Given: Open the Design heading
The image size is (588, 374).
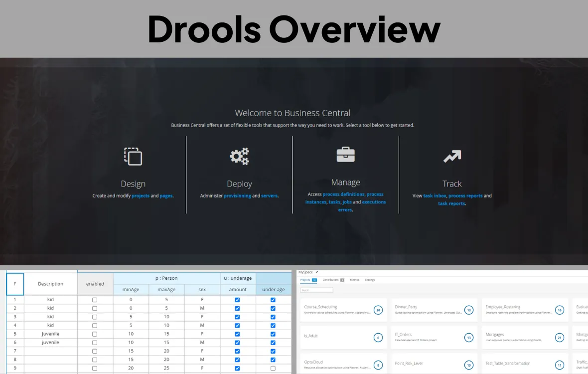Looking at the screenshot, I should [x=133, y=184].
